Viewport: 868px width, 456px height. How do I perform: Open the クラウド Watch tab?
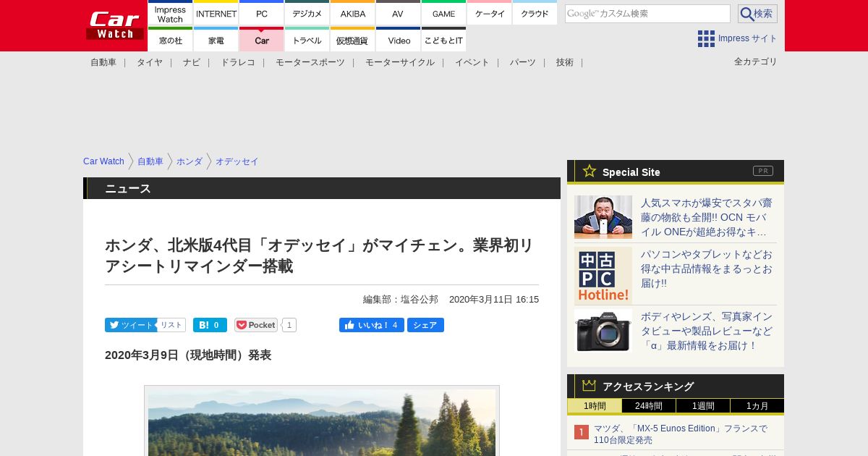[x=535, y=13]
